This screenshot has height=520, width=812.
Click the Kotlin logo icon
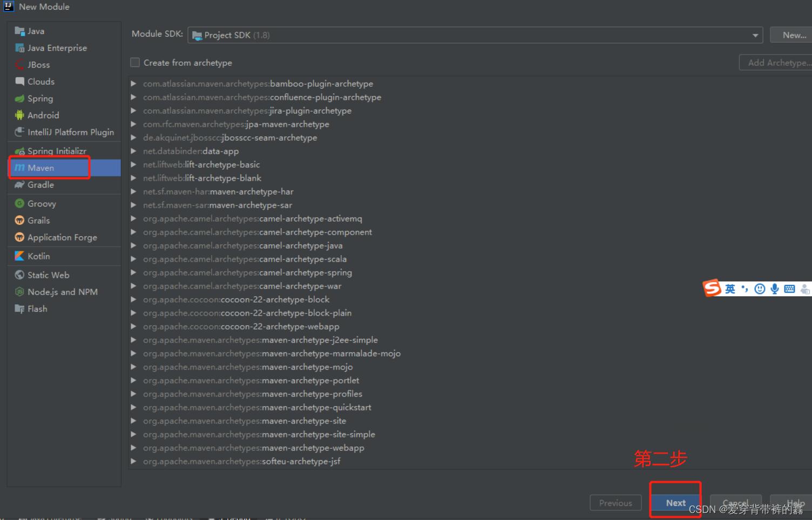[19, 256]
